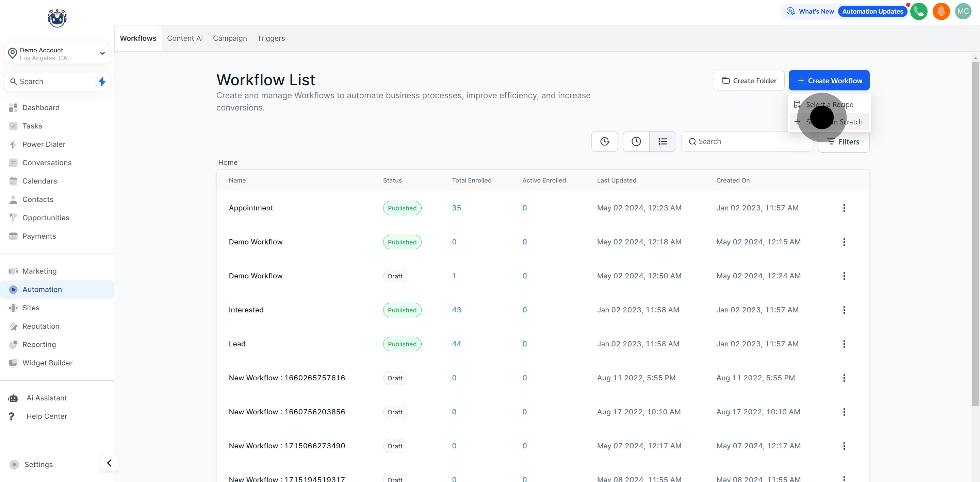The width and height of the screenshot is (980, 482).
Task: Click the clock with arrow icon
Action: coord(605,141)
